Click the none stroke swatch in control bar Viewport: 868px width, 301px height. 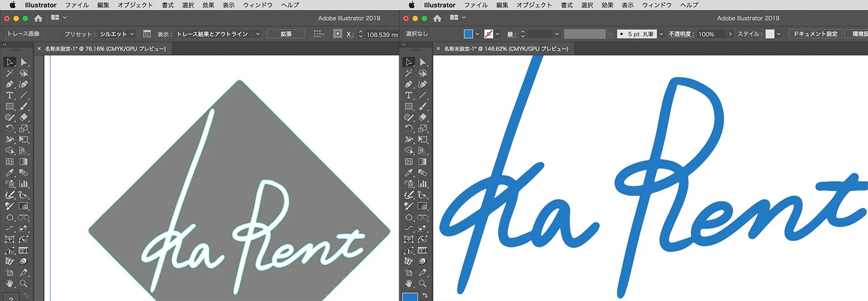click(489, 34)
